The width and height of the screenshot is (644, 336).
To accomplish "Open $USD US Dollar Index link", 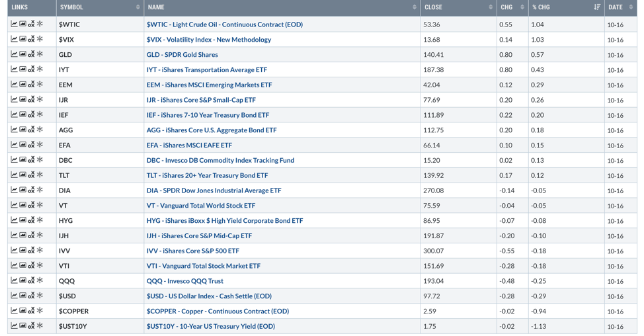I will point(209,296).
